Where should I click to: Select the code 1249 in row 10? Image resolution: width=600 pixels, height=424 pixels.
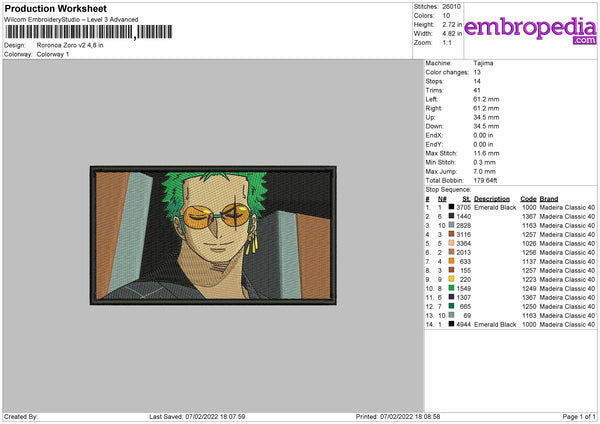point(529,289)
